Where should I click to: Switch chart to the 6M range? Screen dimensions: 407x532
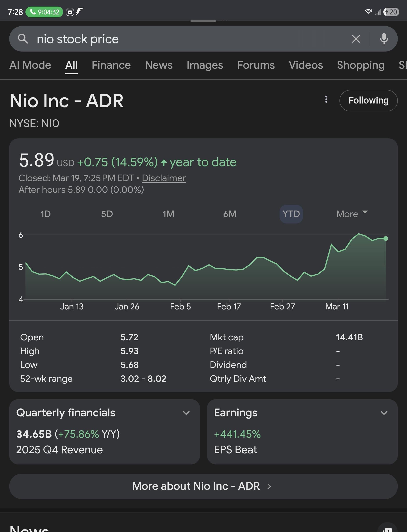[x=229, y=214]
